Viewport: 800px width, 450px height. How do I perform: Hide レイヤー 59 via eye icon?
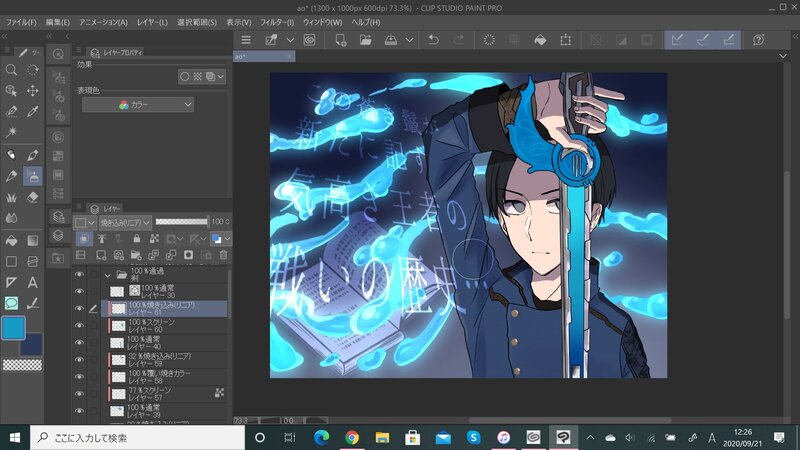pyautogui.click(x=79, y=360)
